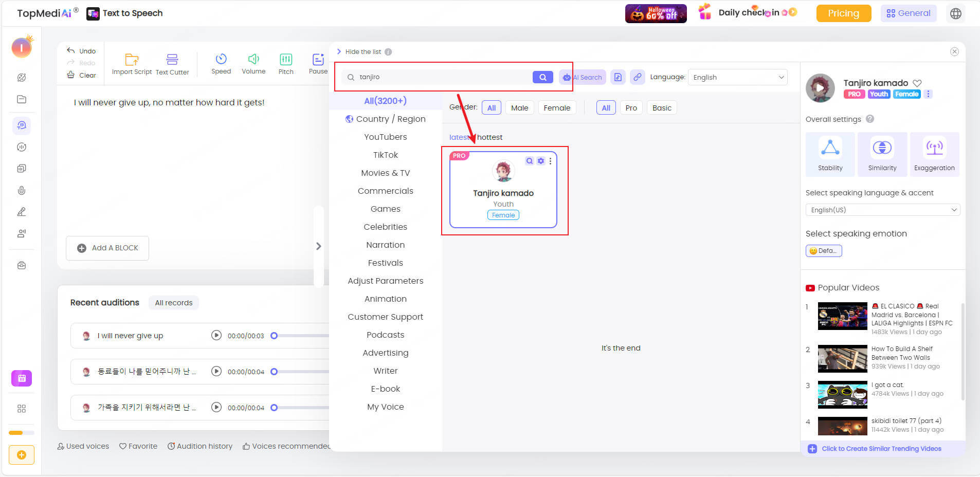
Task: Filter voices by Pro
Action: 631,108
